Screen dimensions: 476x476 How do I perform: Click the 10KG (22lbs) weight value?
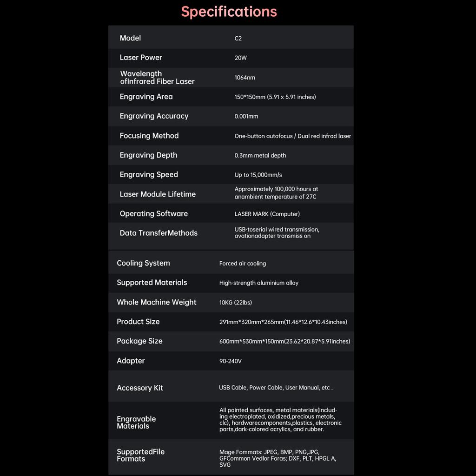[x=235, y=303]
